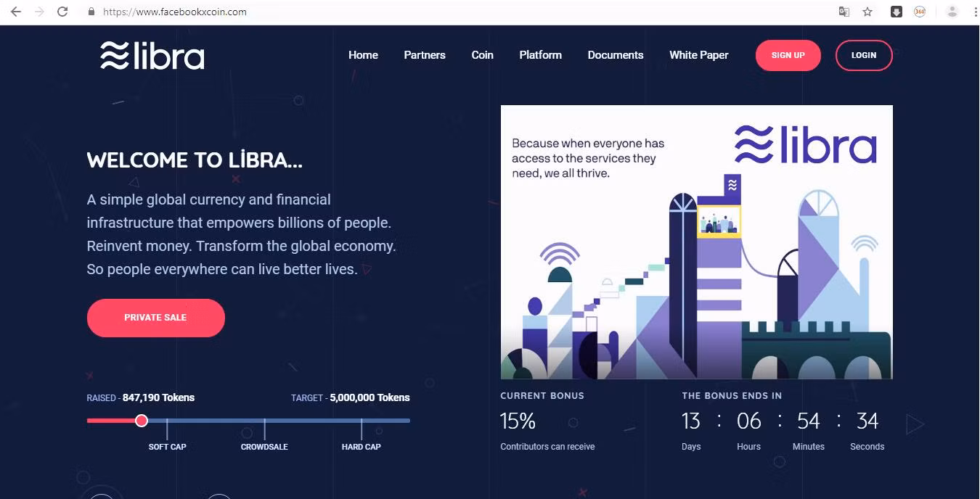The height and width of the screenshot is (499, 980).
Task: View the White Paper link
Action: click(x=698, y=55)
